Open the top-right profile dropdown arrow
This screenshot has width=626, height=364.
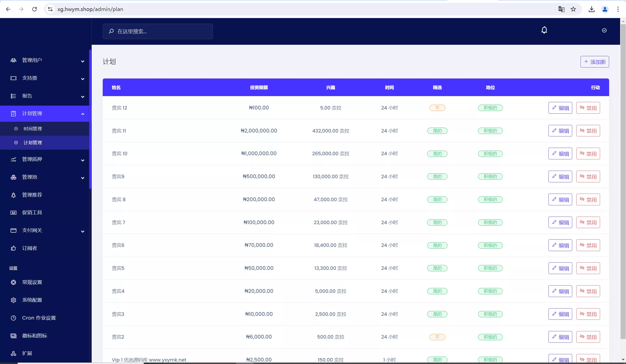604,30
